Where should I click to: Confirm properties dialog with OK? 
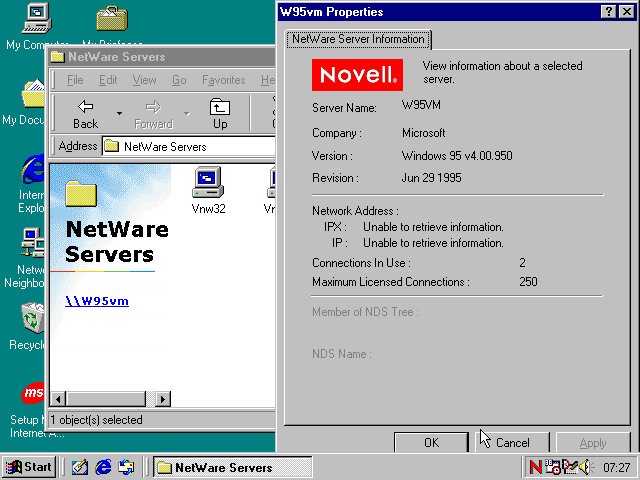(x=431, y=442)
